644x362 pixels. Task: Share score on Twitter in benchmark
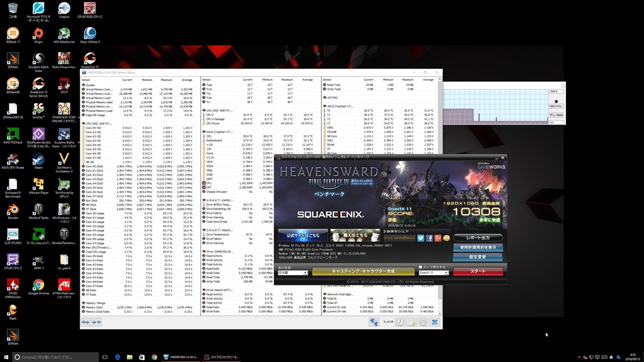421,238
